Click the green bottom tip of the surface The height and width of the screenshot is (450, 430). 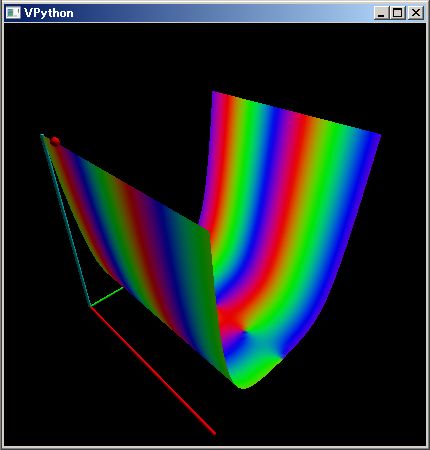point(244,385)
